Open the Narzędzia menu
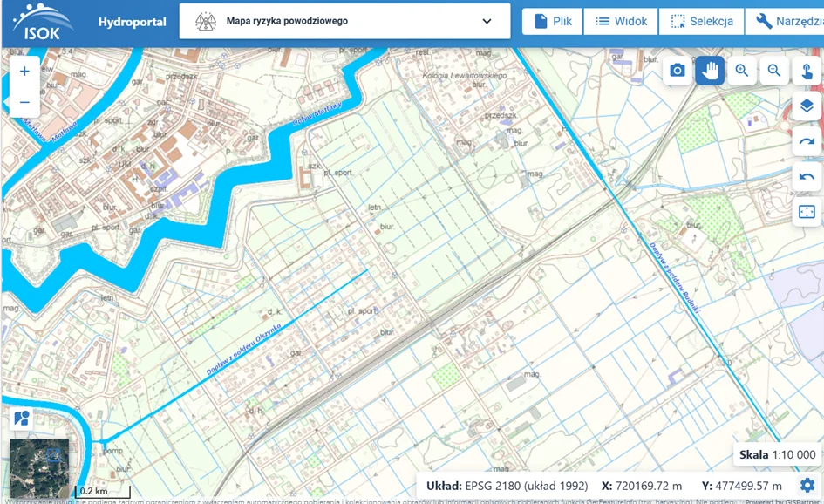The width and height of the screenshot is (824, 504). point(785,21)
